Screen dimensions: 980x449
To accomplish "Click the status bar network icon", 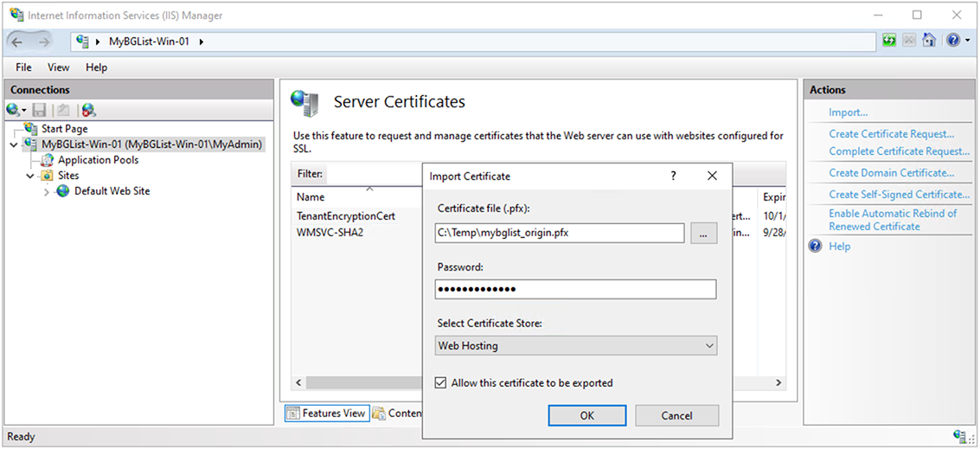I will click(x=961, y=436).
